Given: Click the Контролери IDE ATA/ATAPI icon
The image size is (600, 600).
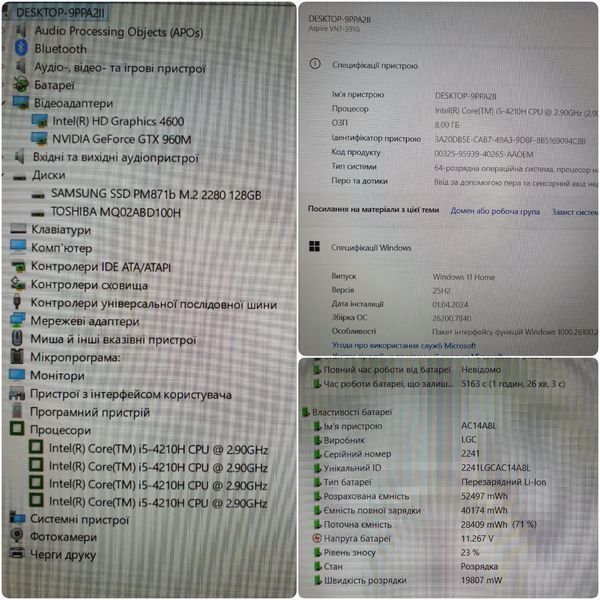Looking at the screenshot, I should pos(18,266).
